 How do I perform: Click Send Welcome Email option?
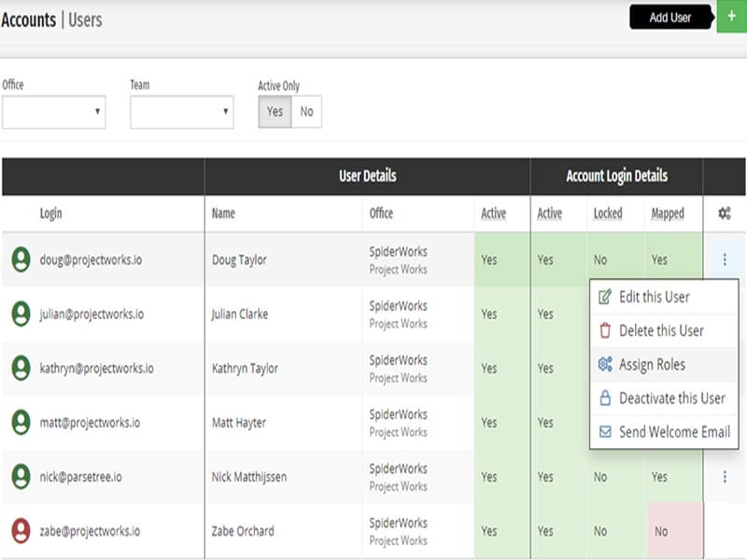pyautogui.click(x=673, y=432)
